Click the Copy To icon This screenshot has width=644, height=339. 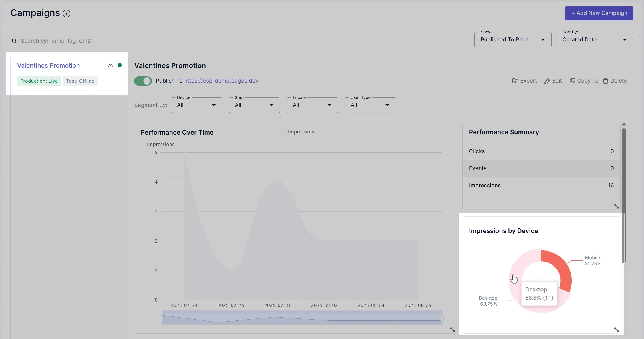pyautogui.click(x=572, y=81)
